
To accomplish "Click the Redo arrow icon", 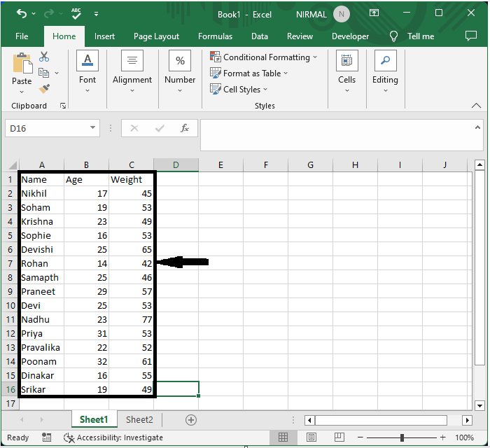I will (x=49, y=13).
